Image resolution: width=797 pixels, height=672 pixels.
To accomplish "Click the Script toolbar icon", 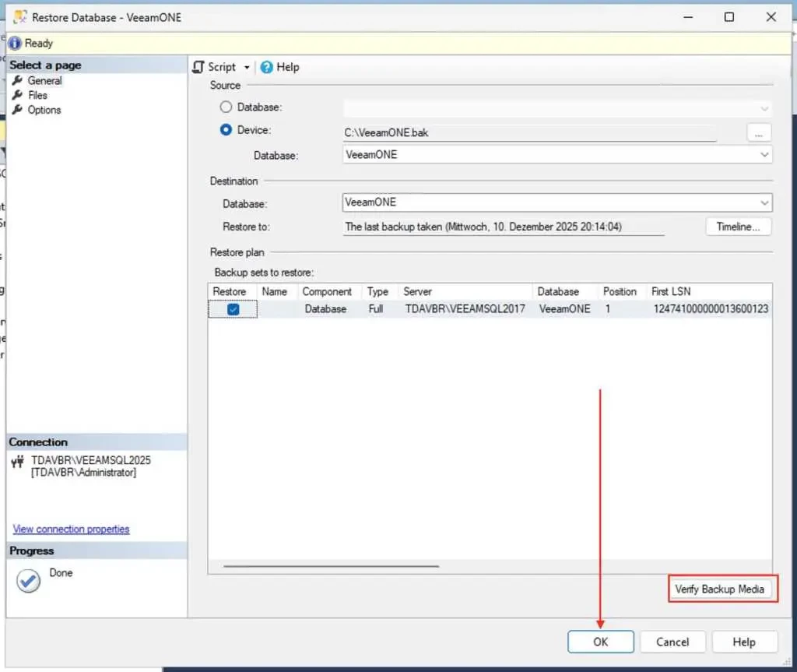I will (x=198, y=68).
